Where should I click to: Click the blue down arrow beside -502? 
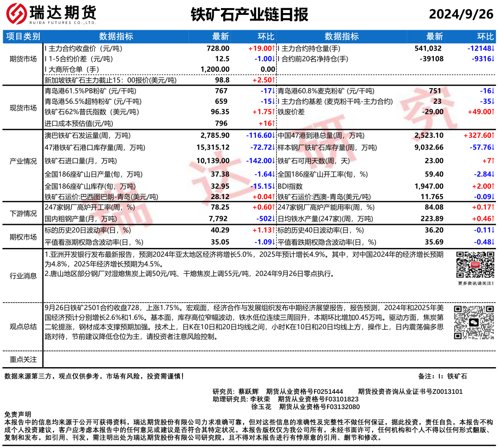pos(273,219)
